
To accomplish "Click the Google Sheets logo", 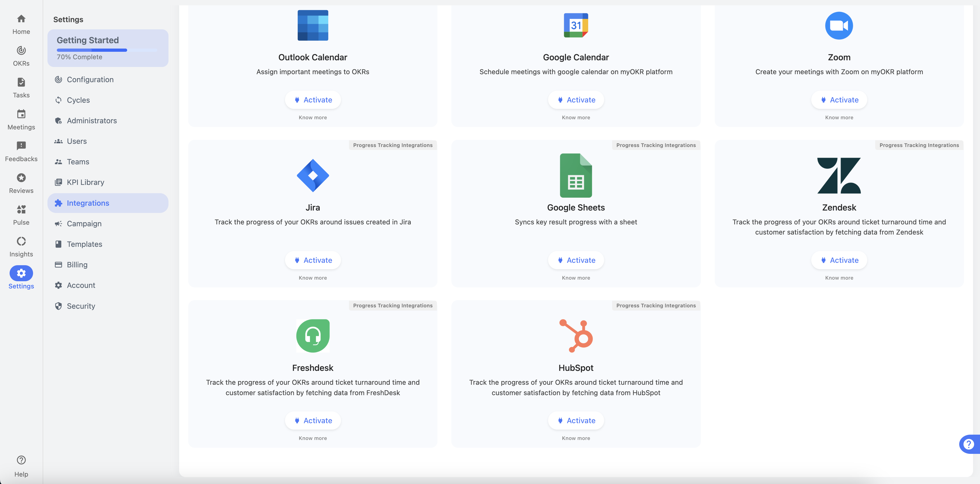I will (x=576, y=175).
